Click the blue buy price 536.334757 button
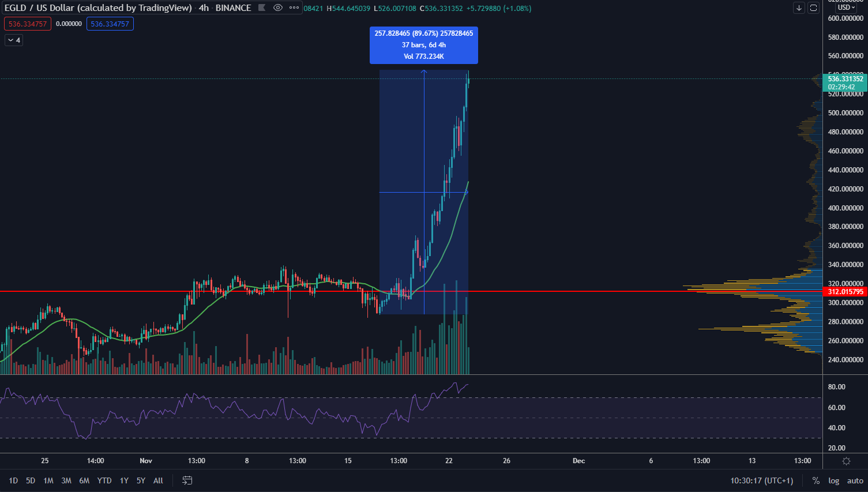 point(110,24)
